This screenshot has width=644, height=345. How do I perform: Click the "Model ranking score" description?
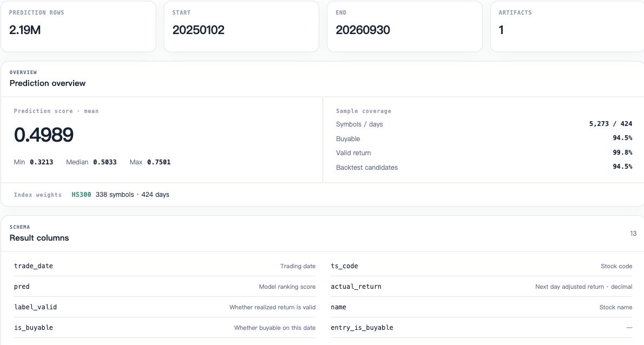point(287,287)
